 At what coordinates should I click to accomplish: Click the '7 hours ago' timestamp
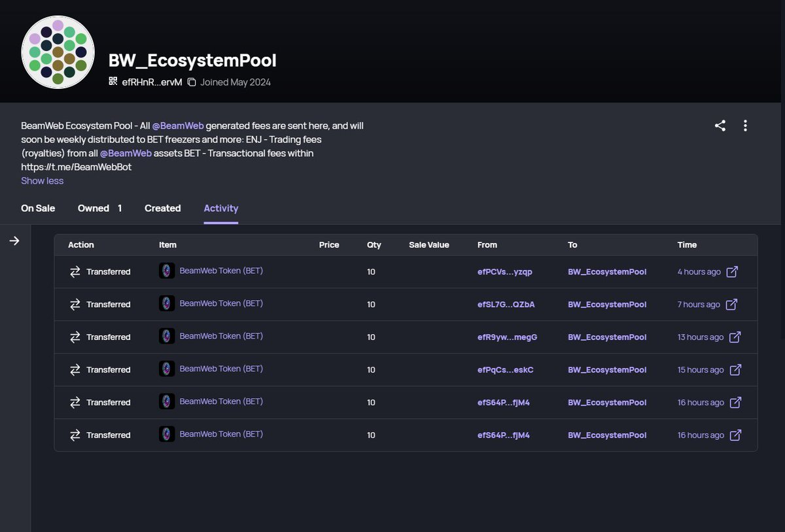click(699, 304)
